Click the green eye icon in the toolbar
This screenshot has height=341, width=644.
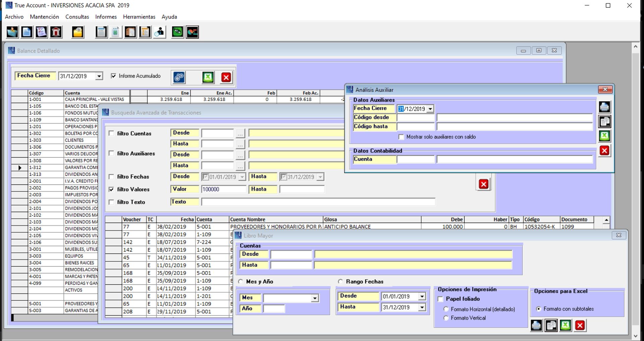178,32
